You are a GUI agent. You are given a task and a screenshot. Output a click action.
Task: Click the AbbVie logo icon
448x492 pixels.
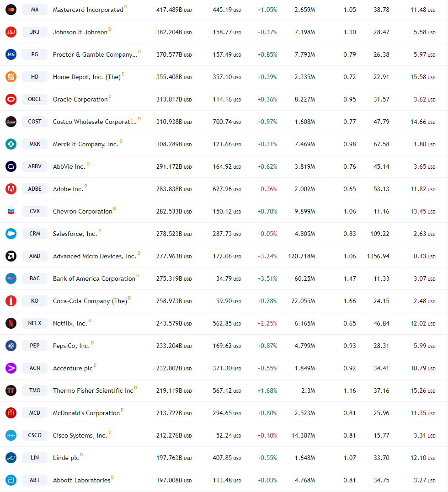click(11, 166)
